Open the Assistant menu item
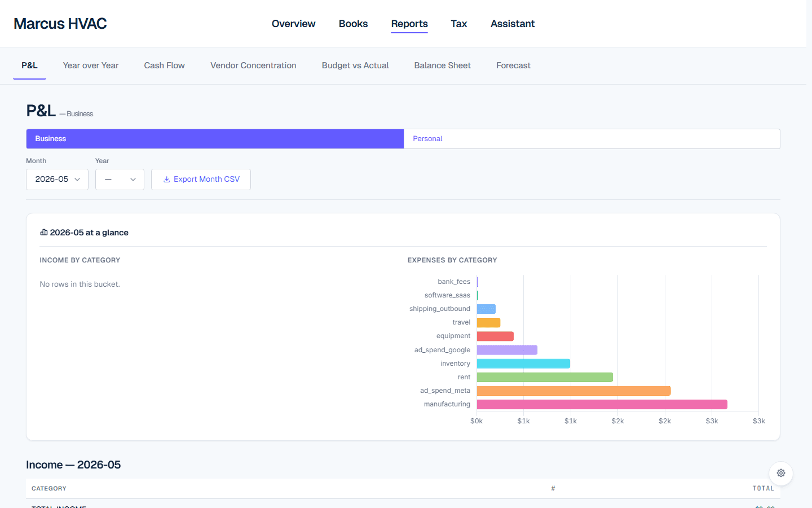The height and width of the screenshot is (508, 812). pos(513,24)
